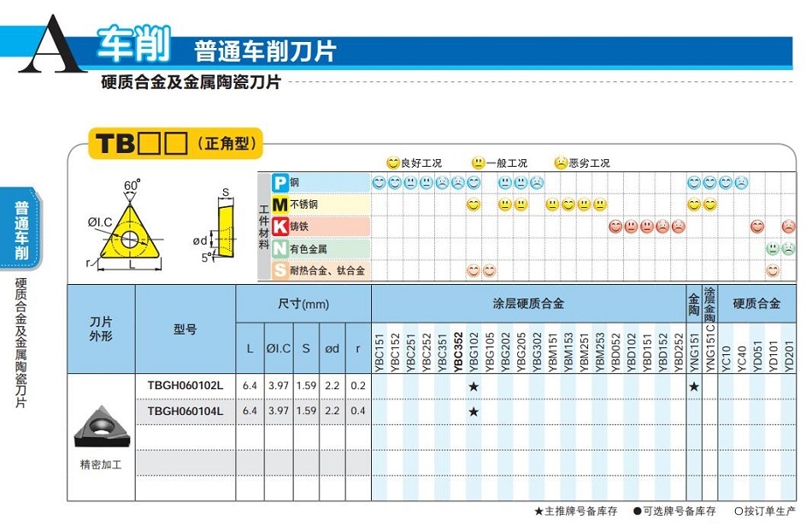Click the red K cast iron icon
Image resolution: width=812 pixels, height=527 pixels.
pyautogui.click(x=279, y=227)
